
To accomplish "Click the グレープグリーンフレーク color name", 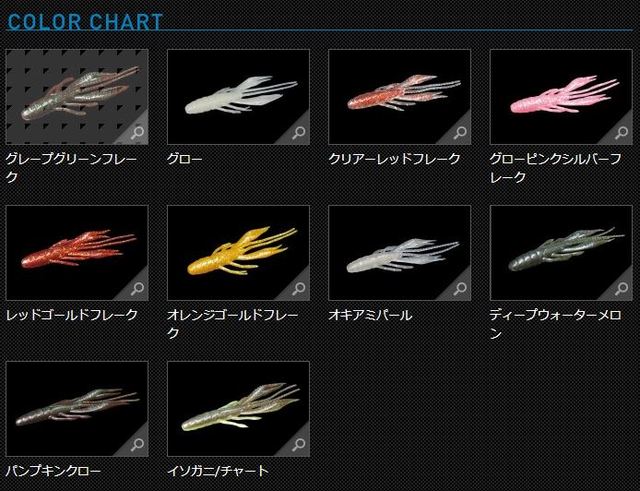I will (x=71, y=168).
